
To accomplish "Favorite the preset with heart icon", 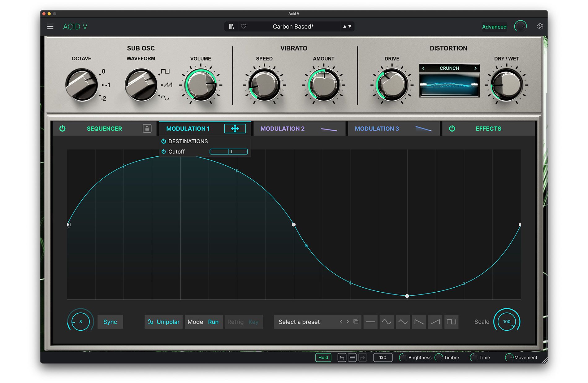I will tap(244, 27).
